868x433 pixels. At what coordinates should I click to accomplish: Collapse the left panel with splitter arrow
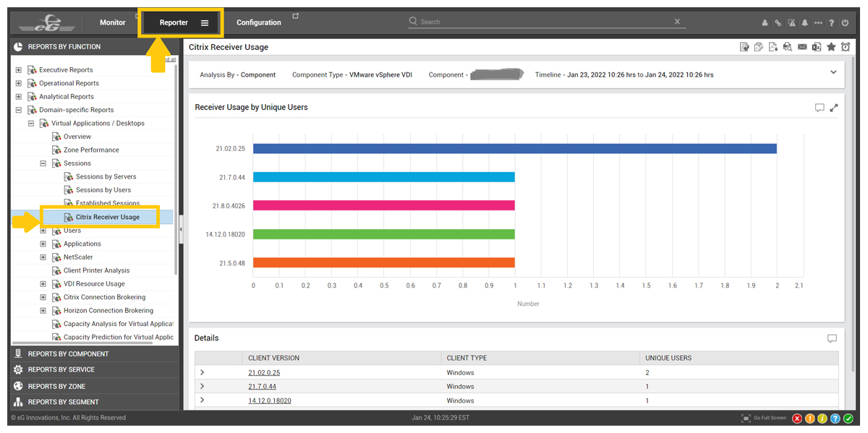(x=181, y=229)
